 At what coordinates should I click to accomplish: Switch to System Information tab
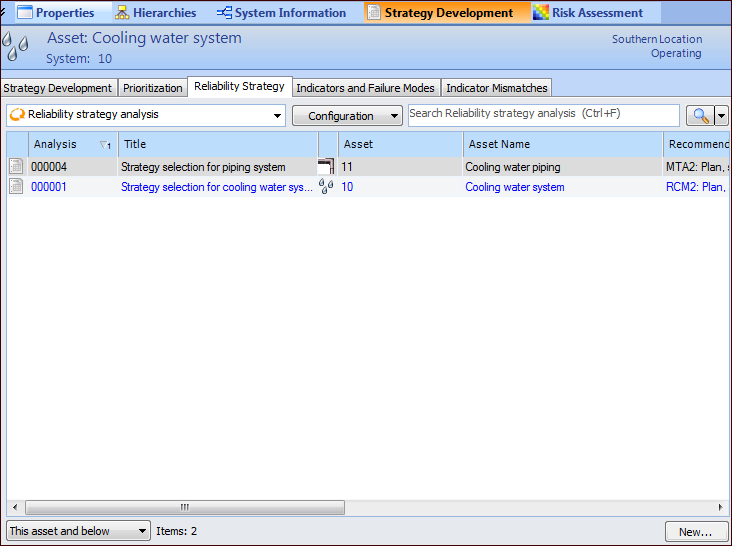282,13
